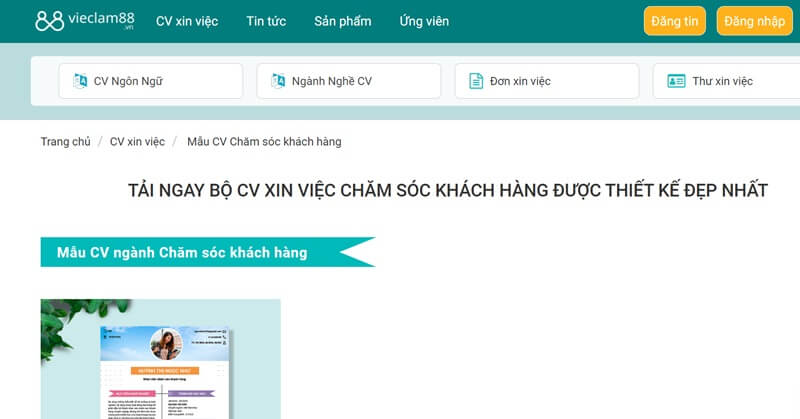The image size is (800, 419).
Task: Click the Thư xin việc card icon
Action: [676, 81]
